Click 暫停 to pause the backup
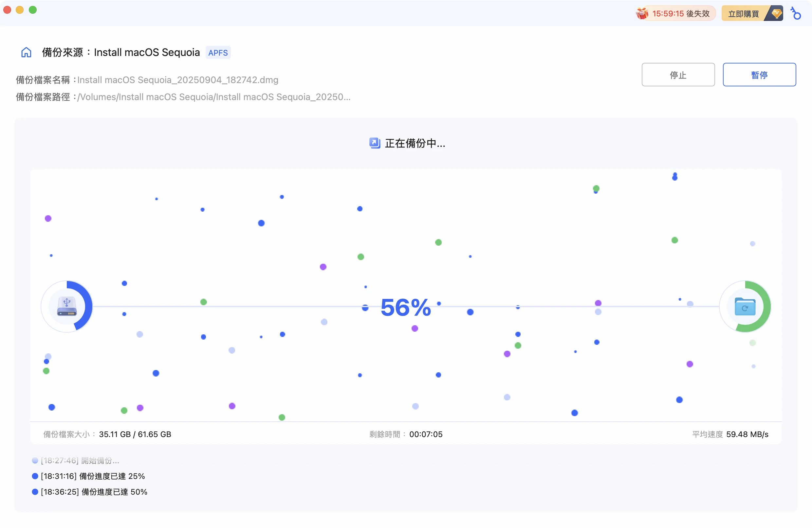 point(760,75)
